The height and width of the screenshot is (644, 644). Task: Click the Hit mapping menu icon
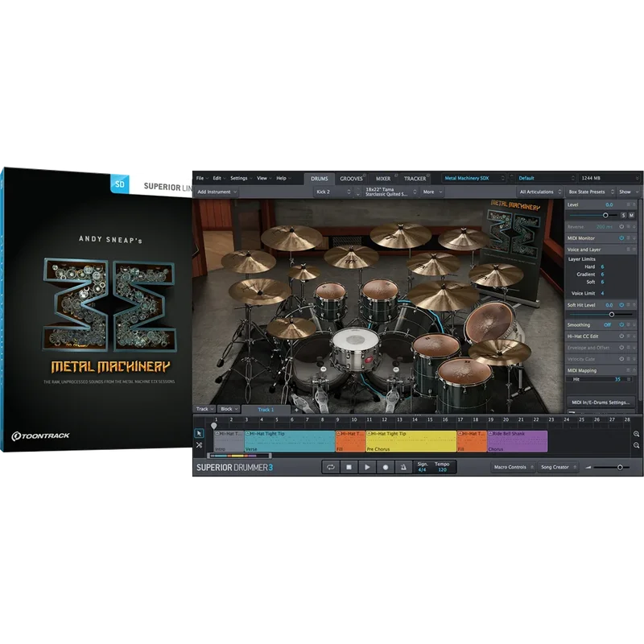click(x=629, y=380)
